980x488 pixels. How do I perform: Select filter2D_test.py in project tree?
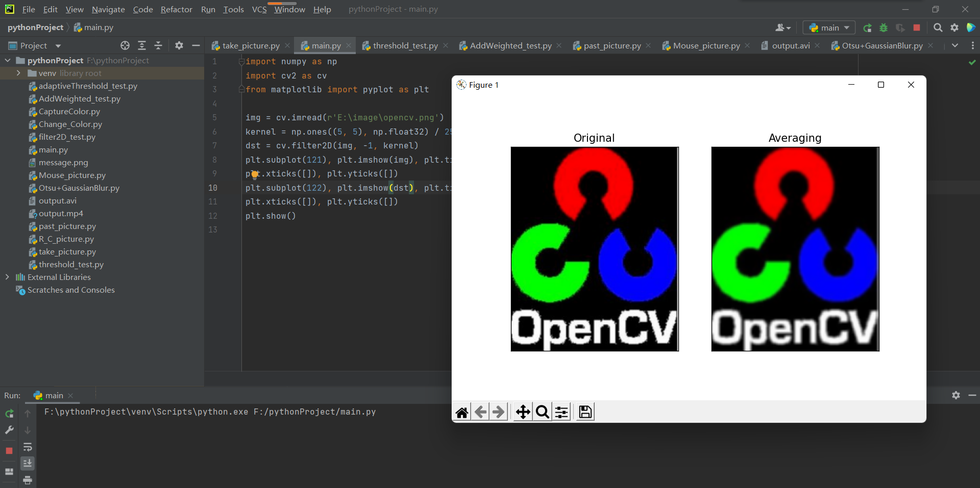pos(67,137)
